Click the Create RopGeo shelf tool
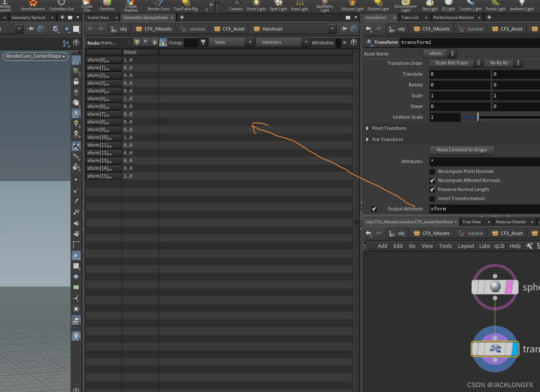 pyautogui.click(x=131, y=6)
